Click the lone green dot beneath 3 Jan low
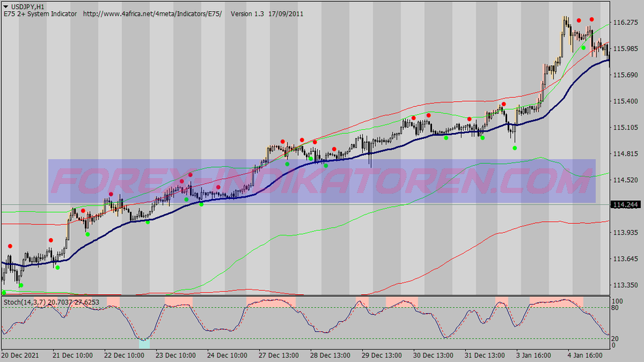 click(x=515, y=148)
